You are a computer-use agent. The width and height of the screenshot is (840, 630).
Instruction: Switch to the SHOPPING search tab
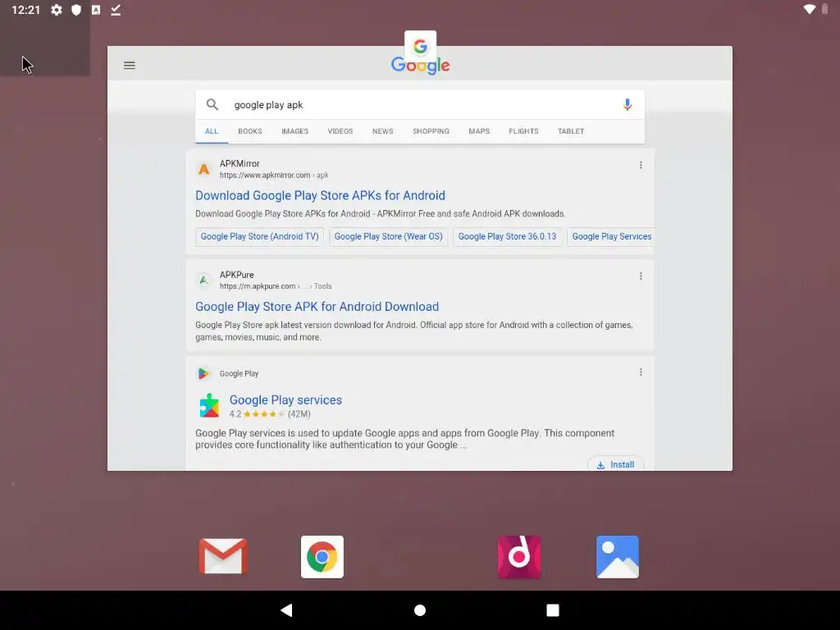coord(431,131)
